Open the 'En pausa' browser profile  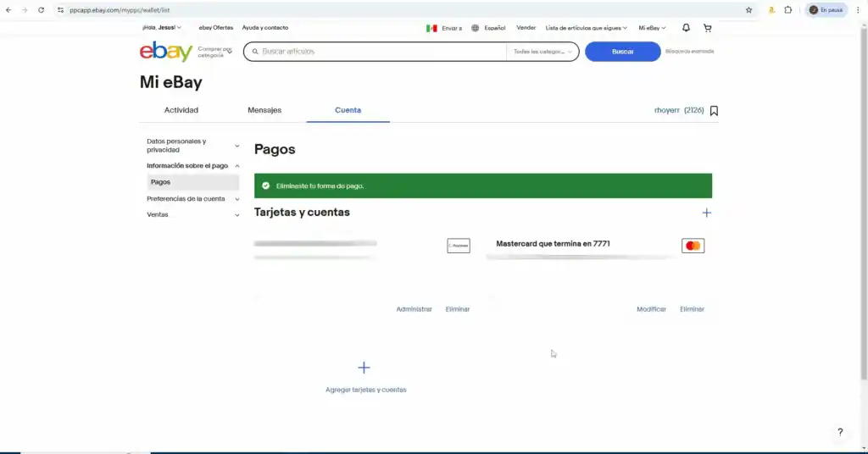click(826, 10)
